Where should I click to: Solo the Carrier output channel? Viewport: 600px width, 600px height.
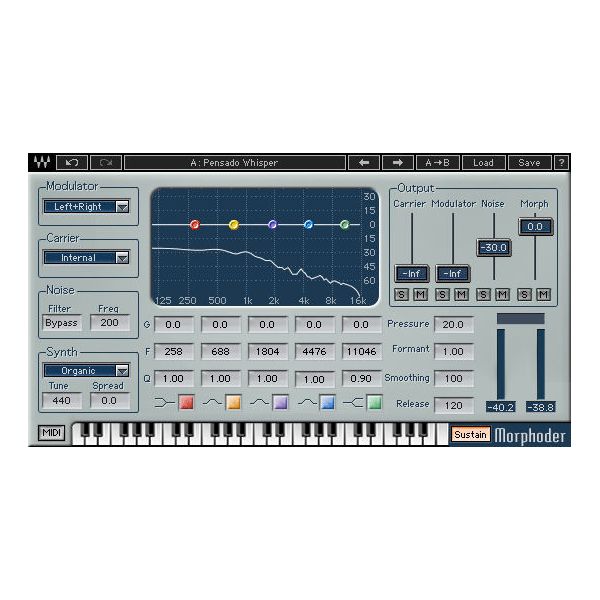click(x=401, y=294)
